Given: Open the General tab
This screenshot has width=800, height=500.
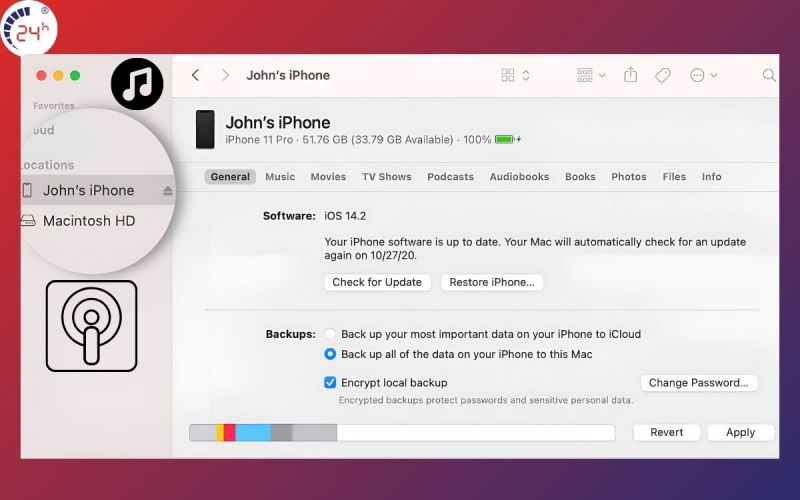Looking at the screenshot, I should pyautogui.click(x=230, y=177).
